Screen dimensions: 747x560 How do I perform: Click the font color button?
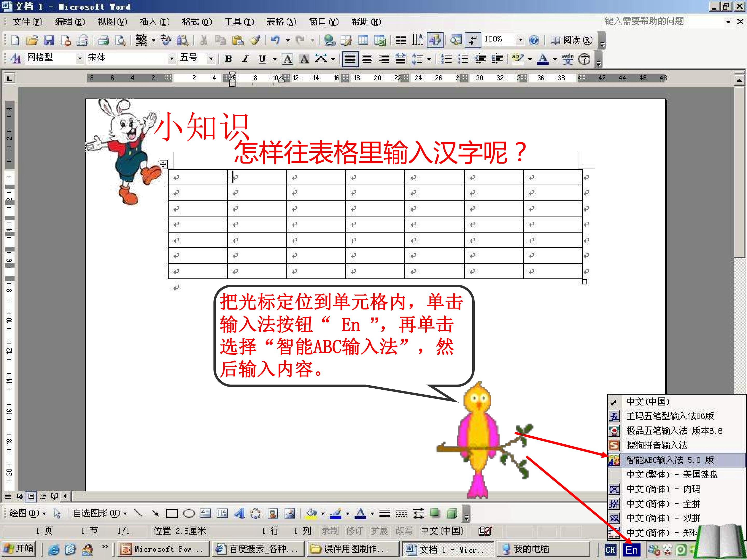tap(543, 59)
